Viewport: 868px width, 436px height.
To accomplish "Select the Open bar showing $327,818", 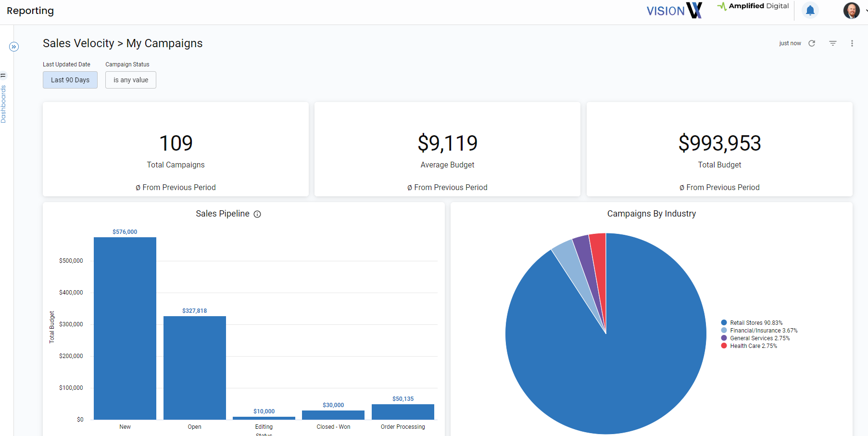I will pyautogui.click(x=195, y=368).
